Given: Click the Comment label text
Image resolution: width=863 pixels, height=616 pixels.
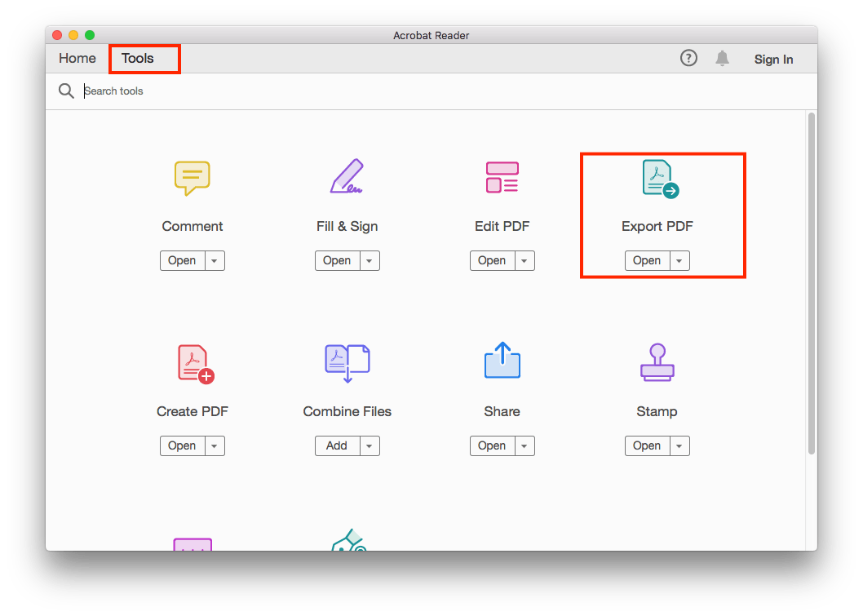Looking at the screenshot, I should [192, 226].
